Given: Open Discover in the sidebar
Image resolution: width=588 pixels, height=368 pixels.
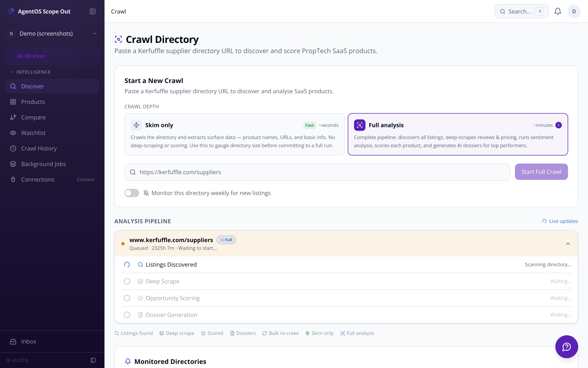Looking at the screenshot, I should point(52,86).
